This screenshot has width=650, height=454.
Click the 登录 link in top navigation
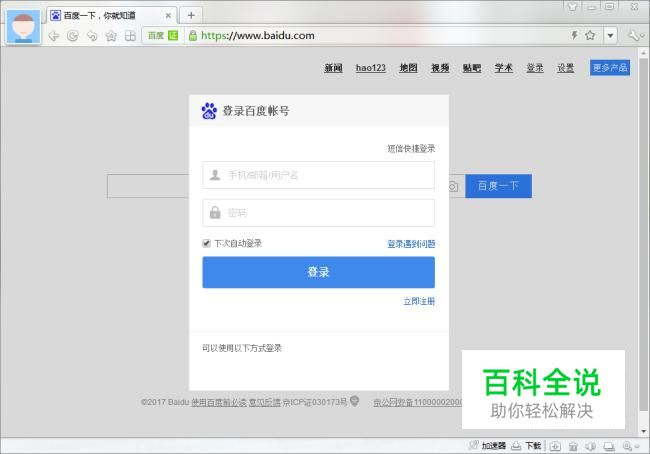[x=535, y=68]
